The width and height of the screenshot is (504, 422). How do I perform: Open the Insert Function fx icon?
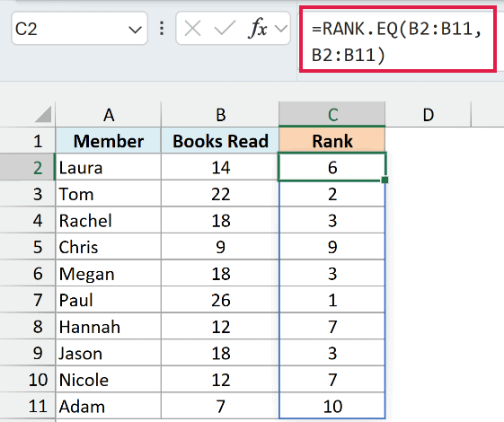(x=258, y=28)
